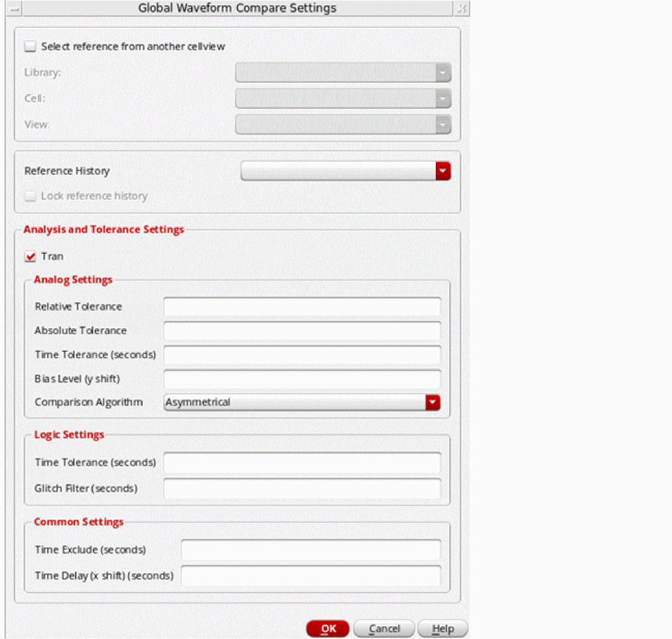This screenshot has height=639, width=672.
Task: Open the View dropdown
Action: click(x=343, y=125)
